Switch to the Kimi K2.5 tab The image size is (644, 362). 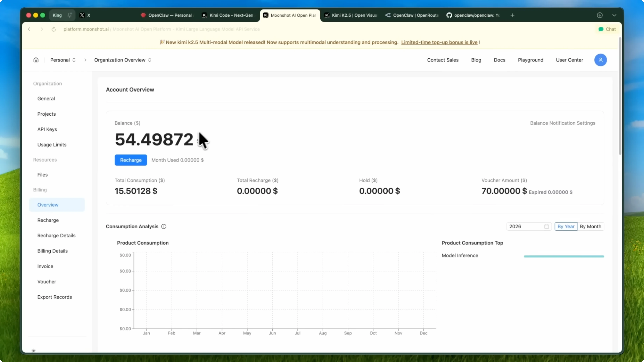pos(350,15)
